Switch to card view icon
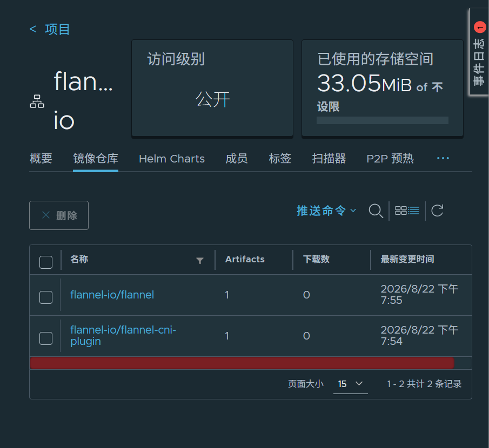Viewport: 489px width, 448px height. pyautogui.click(x=401, y=211)
